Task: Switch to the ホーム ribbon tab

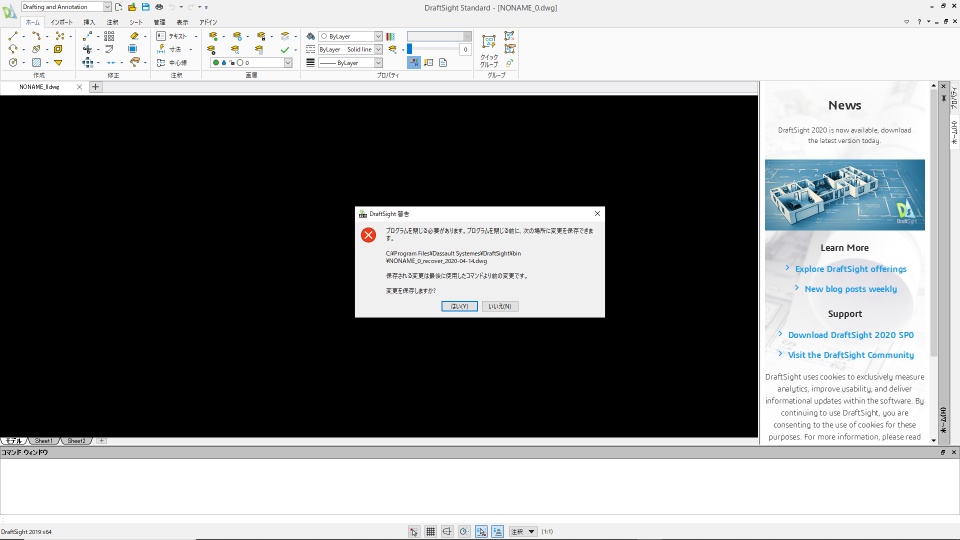Action: click(32, 22)
